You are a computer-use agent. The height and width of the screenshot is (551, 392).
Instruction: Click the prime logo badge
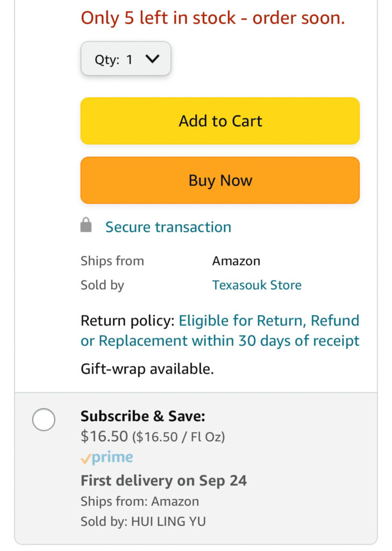coord(112,458)
